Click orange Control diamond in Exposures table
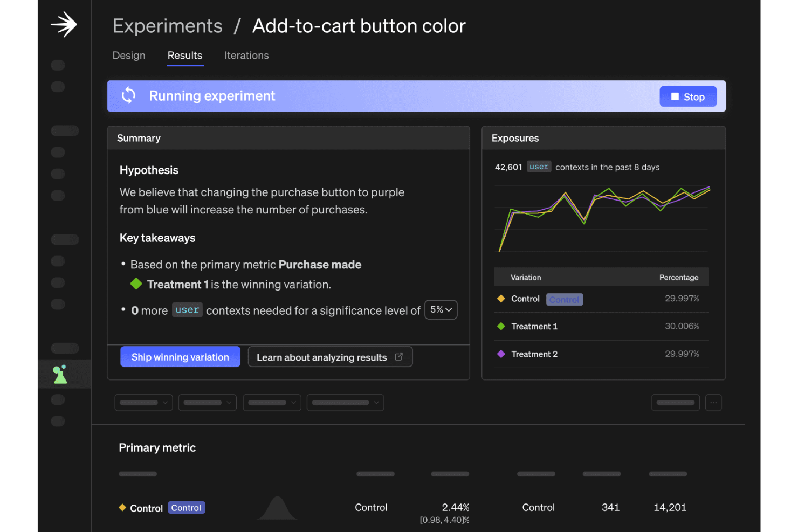Screen dimensions: 798x532 (x=501, y=299)
